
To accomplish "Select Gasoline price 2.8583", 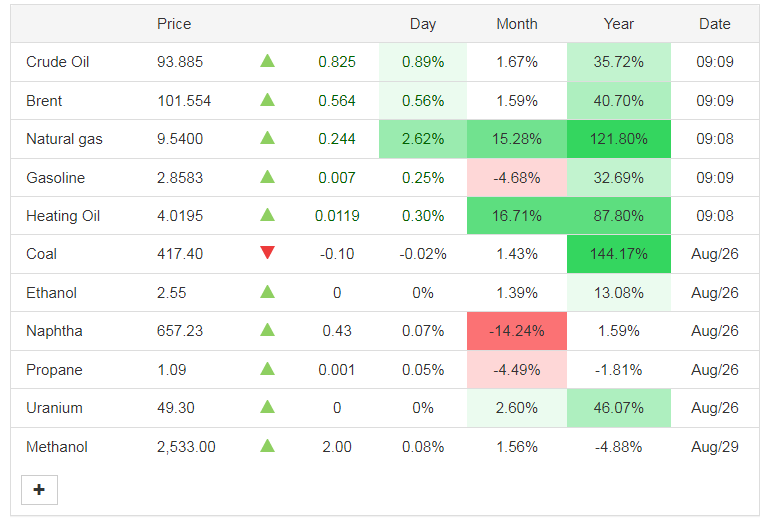I will [180, 178].
